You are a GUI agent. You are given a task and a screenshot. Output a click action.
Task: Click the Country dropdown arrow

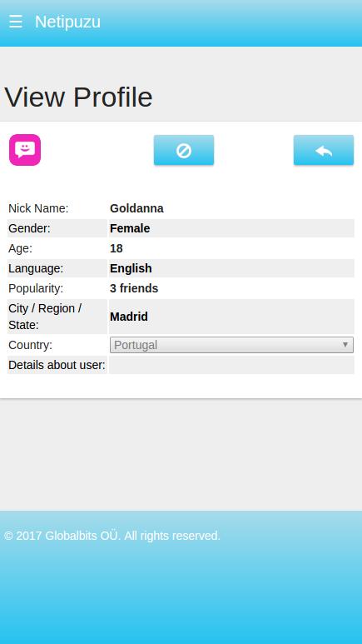click(345, 345)
